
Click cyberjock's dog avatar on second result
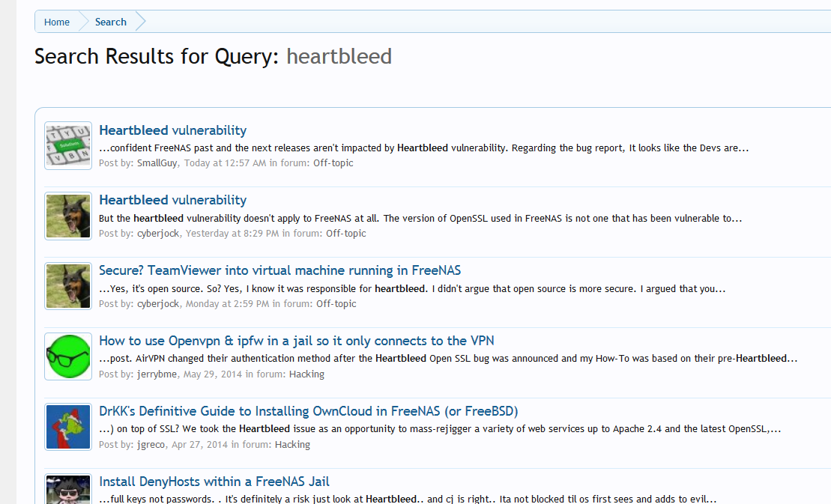click(x=68, y=216)
